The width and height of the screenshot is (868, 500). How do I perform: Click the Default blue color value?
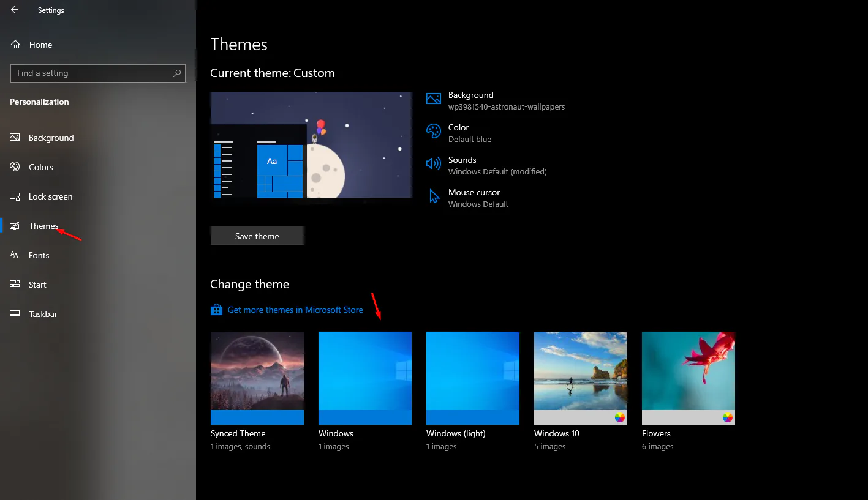coord(470,139)
